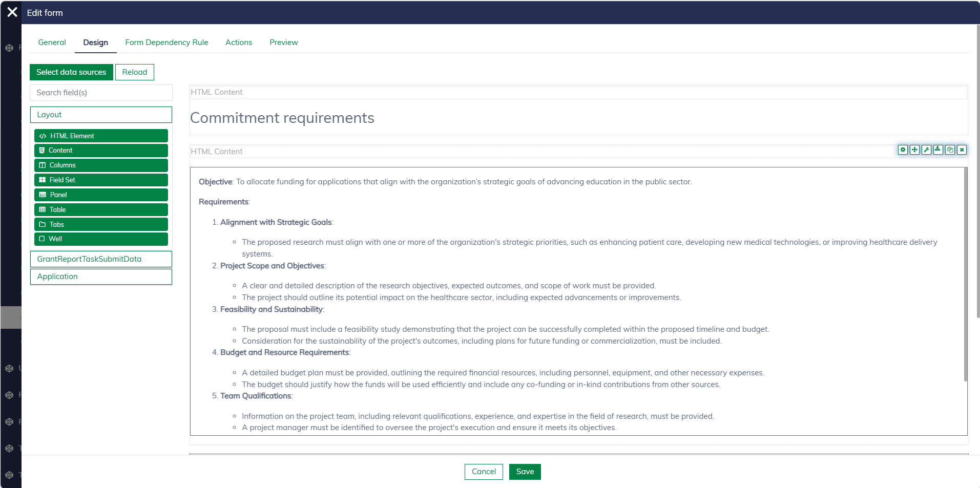Click the Select data sources button

click(71, 72)
